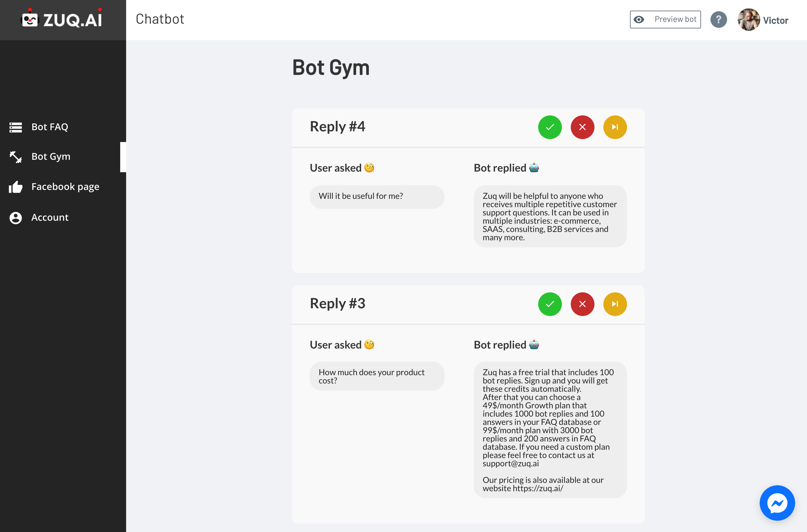Reject Reply #4 with the red cross

pyautogui.click(x=582, y=127)
